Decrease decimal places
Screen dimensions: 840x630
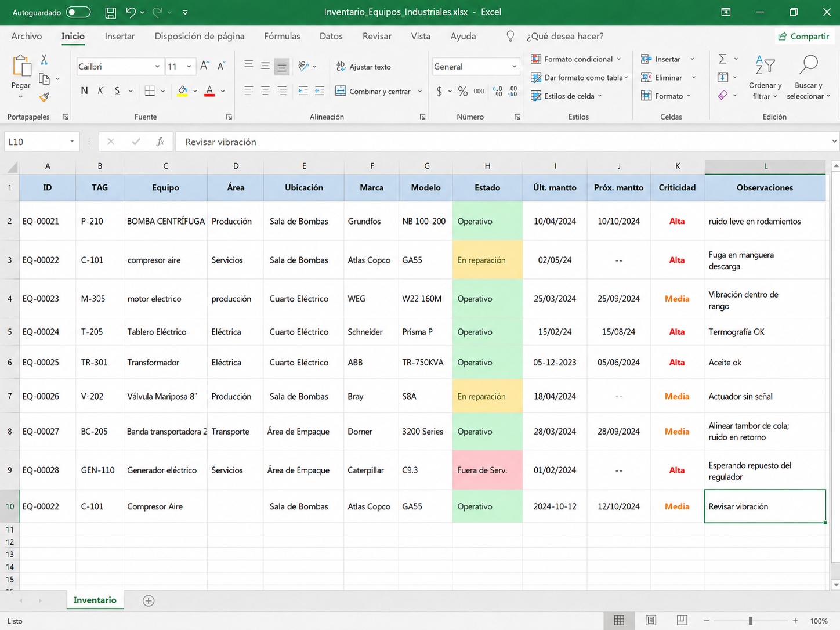513,91
